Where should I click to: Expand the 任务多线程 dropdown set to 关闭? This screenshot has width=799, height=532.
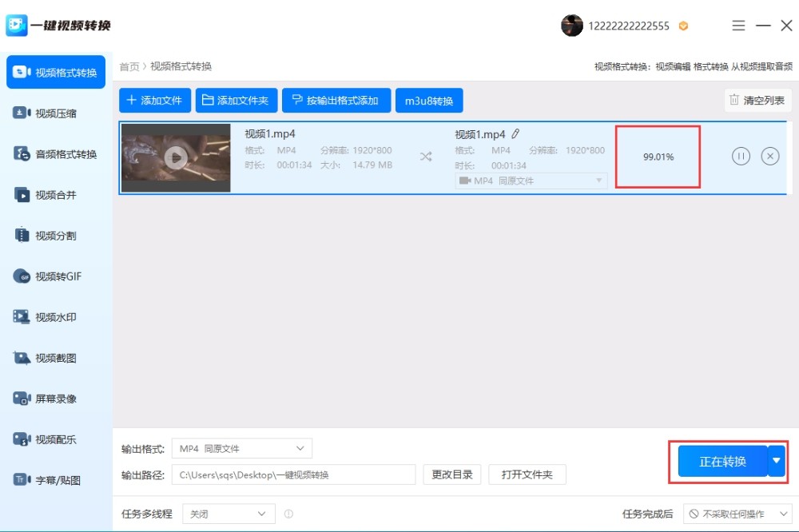coord(228,514)
